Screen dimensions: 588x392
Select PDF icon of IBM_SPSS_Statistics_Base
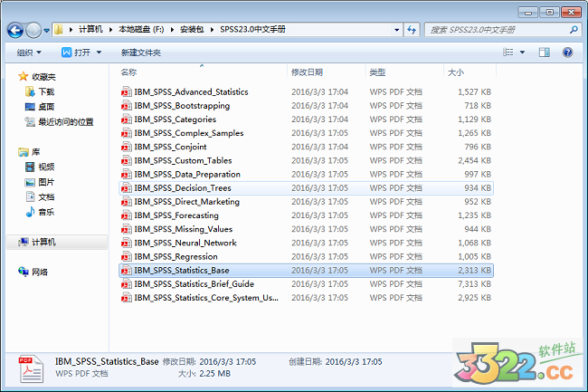click(x=127, y=270)
